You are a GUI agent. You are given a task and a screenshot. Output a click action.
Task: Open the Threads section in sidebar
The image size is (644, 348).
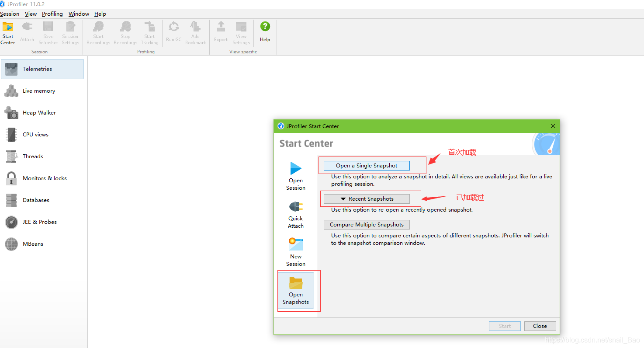42,157
